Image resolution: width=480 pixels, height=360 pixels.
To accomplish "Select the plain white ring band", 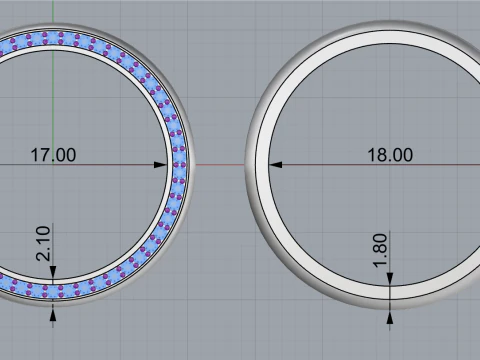I will [x=262, y=166].
